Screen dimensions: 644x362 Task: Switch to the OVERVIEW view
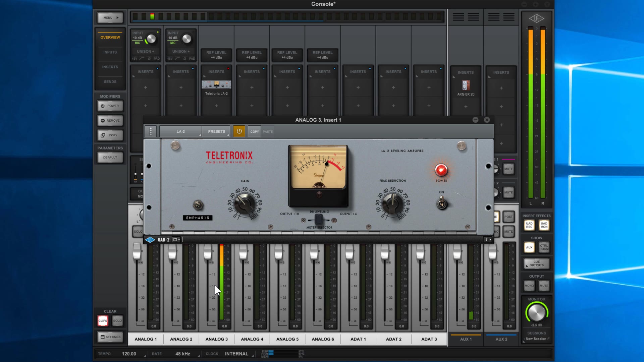[110, 38]
